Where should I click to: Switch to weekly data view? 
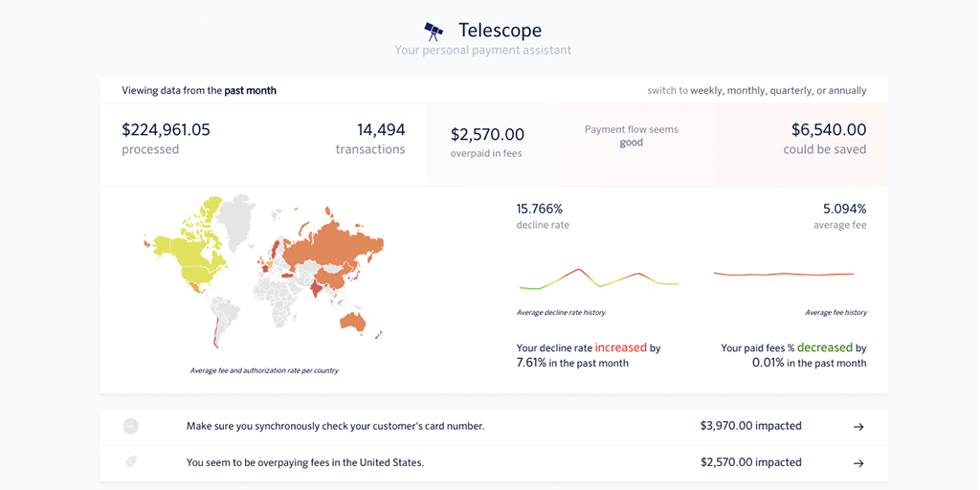(706, 91)
